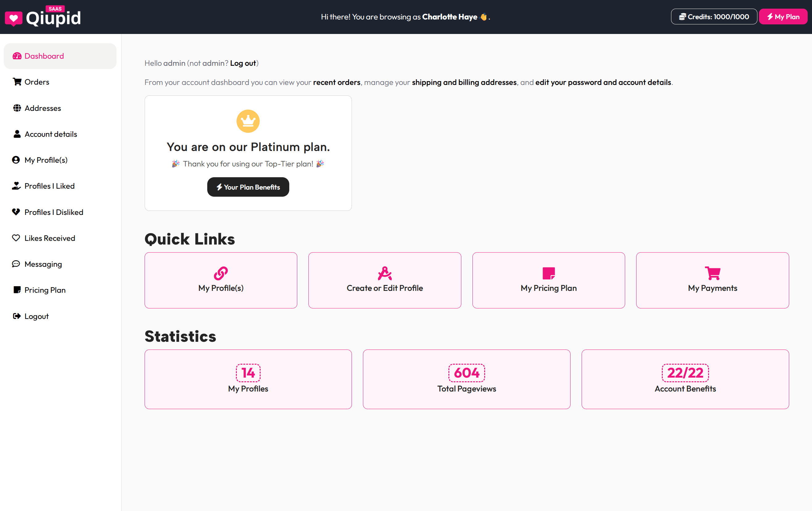Screen dimensions: 812x511
Task: Click the Orders cart icon in sidebar
Action: click(x=17, y=82)
